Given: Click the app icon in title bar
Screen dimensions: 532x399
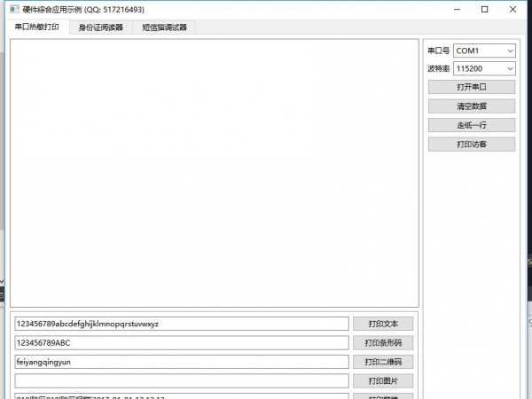Looking at the screenshot, I should pos(13,9).
